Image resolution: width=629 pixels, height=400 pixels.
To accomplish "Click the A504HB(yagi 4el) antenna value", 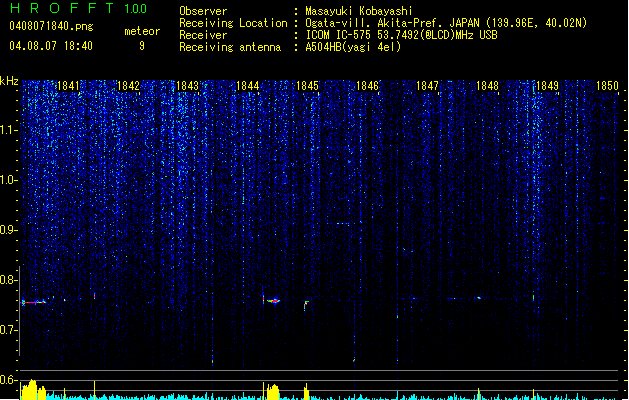I will 353,47.
